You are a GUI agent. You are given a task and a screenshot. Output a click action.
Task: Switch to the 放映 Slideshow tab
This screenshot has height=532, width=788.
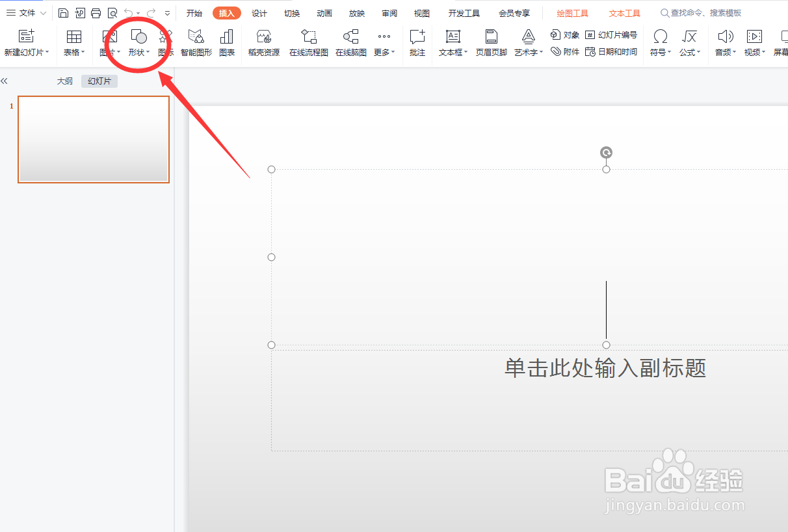point(357,13)
